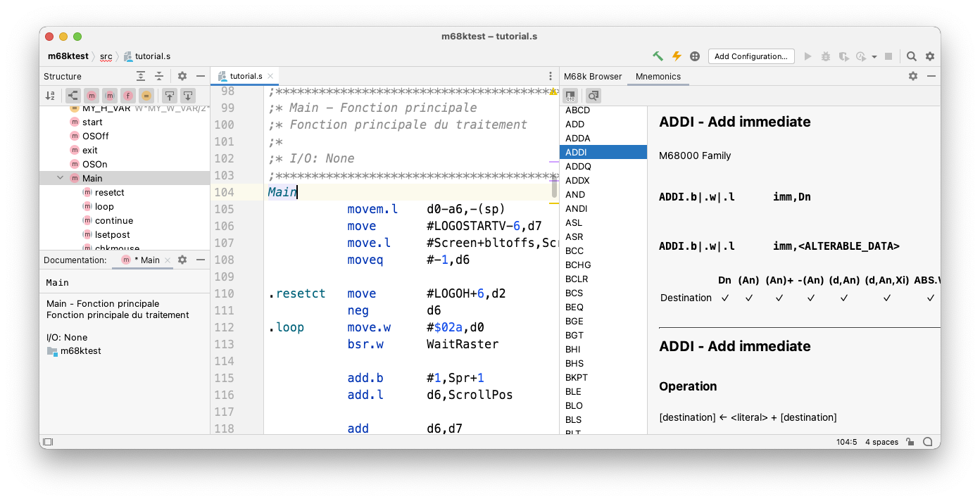Click the Stop square icon
Image resolution: width=980 pixels, height=501 pixels.
[888, 56]
